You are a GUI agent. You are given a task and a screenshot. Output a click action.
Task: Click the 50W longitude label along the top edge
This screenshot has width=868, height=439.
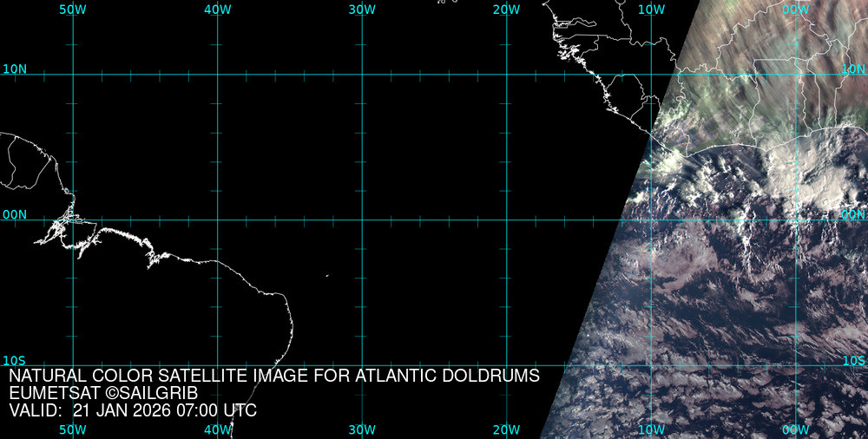73,10
